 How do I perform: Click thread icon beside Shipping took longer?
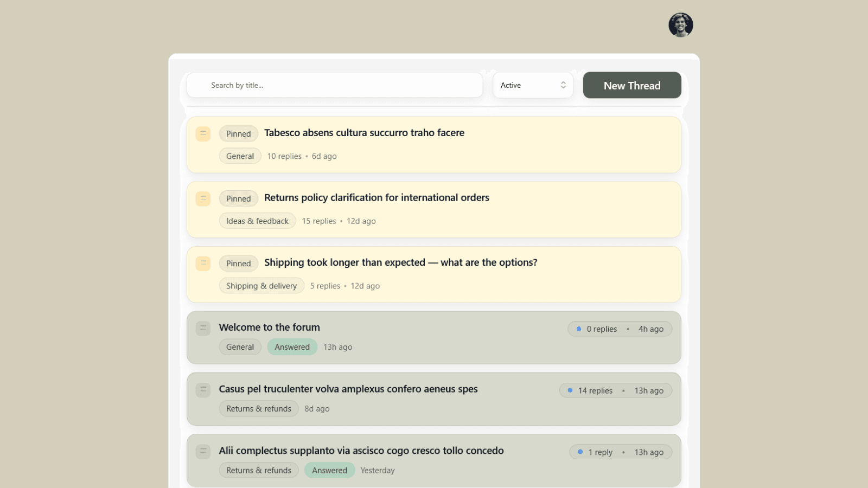[x=203, y=264]
